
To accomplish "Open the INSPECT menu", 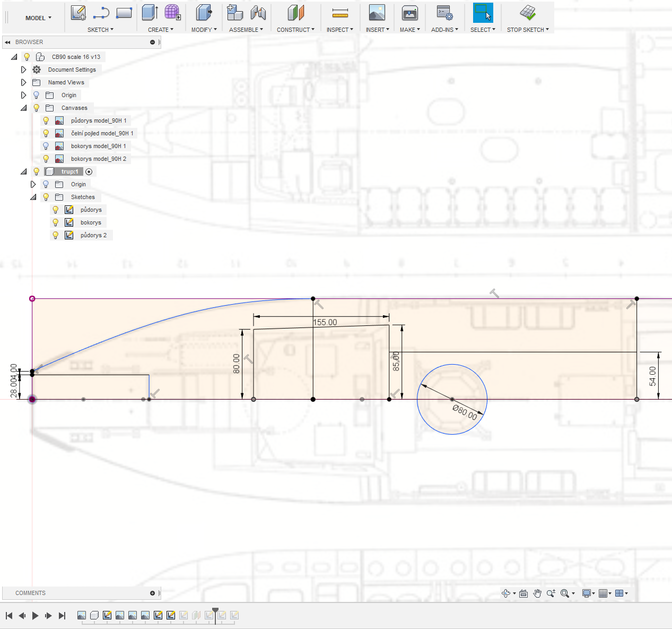I will [x=339, y=30].
